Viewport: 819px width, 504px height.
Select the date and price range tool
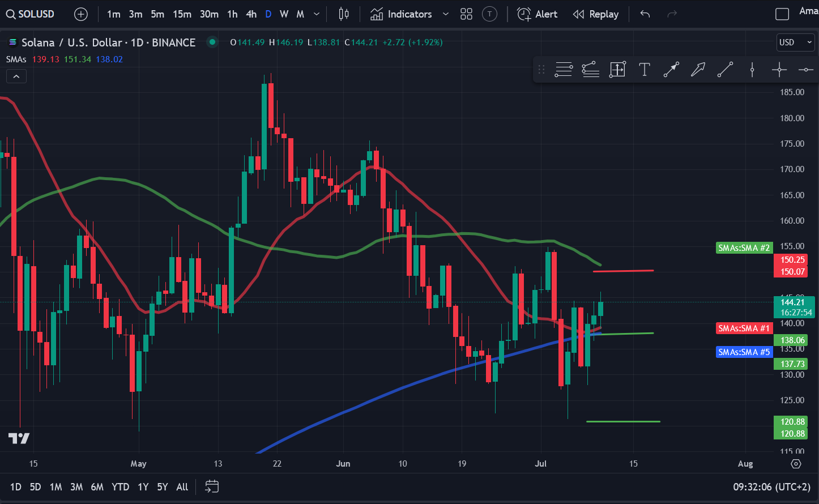[x=617, y=70]
